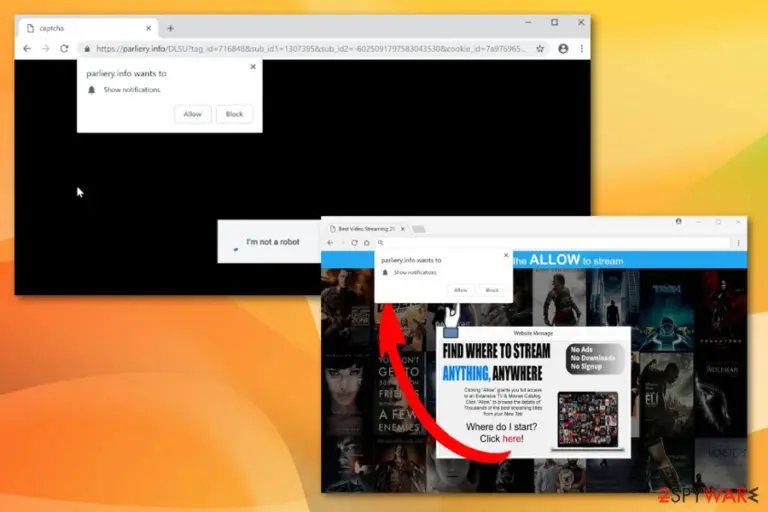Viewport: 768px width, 512px height.
Task: Open the profile account icon in captcha window
Action: 563,49
